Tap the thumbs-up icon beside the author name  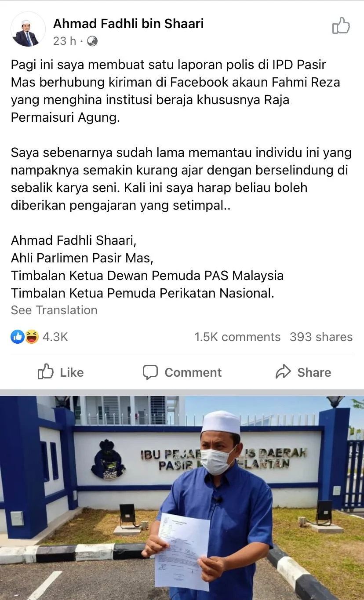(x=341, y=26)
